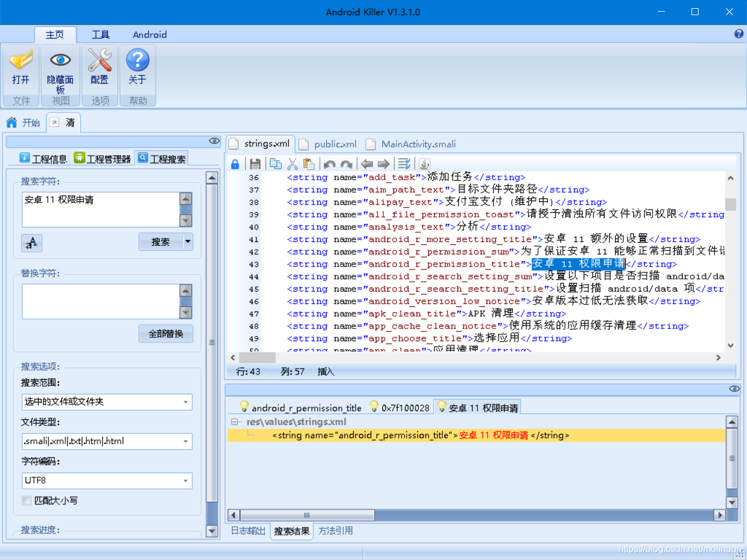Open the 关于 about question mark icon
The height and width of the screenshot is (560, 747).
(x=138, y=60)
